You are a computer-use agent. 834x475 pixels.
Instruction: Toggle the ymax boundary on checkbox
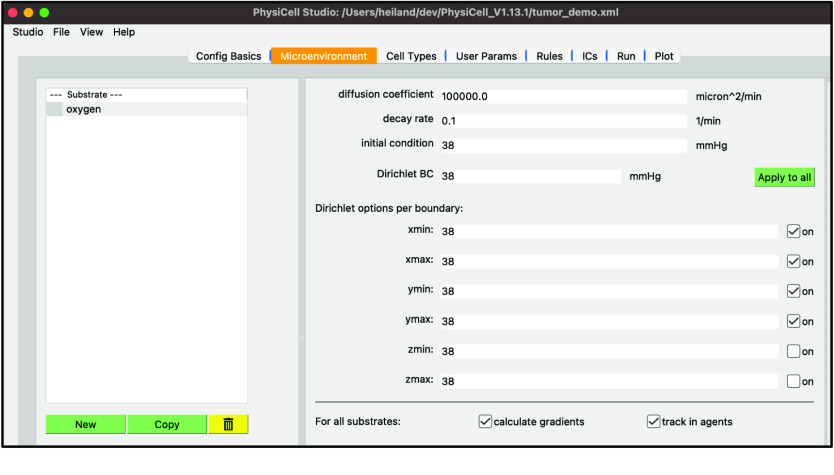[793, 322]
